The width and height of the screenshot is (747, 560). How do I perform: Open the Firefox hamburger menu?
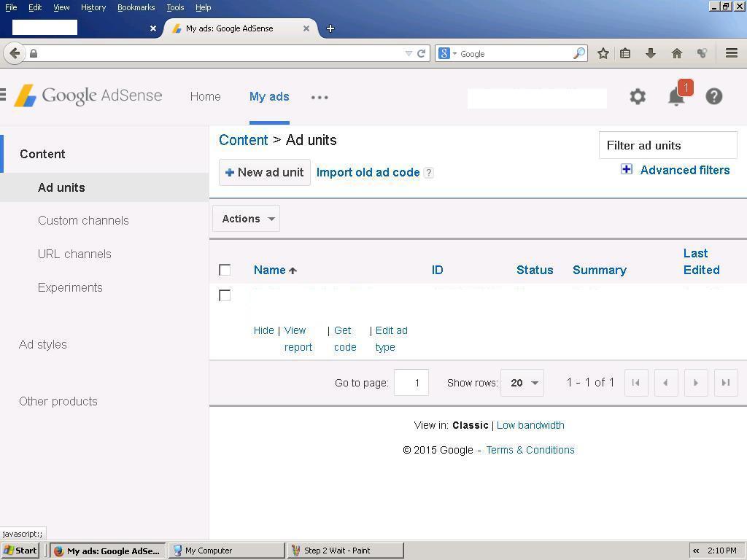point(732,52)
